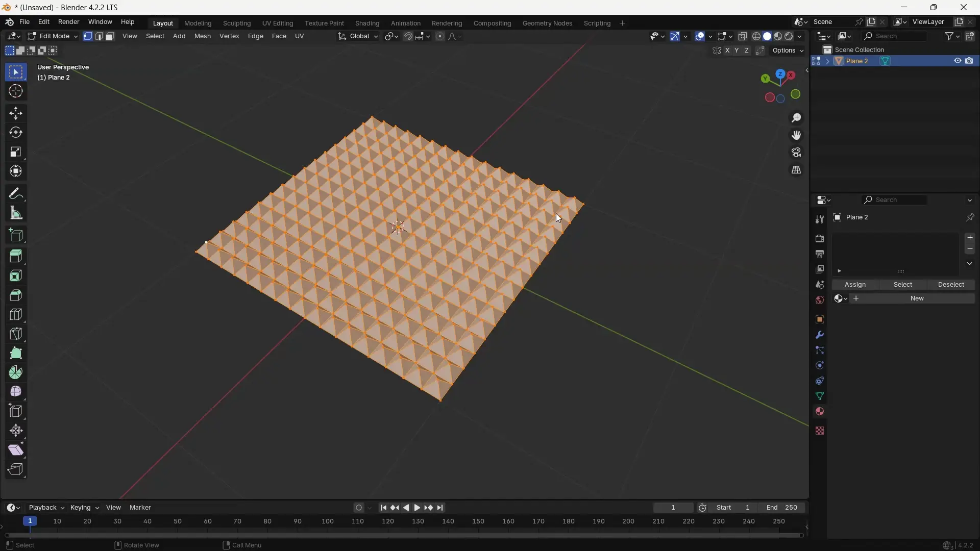The image size is (980, 551).
Task: Toggle the camera view icon
Action: click(x=797, y=153)
